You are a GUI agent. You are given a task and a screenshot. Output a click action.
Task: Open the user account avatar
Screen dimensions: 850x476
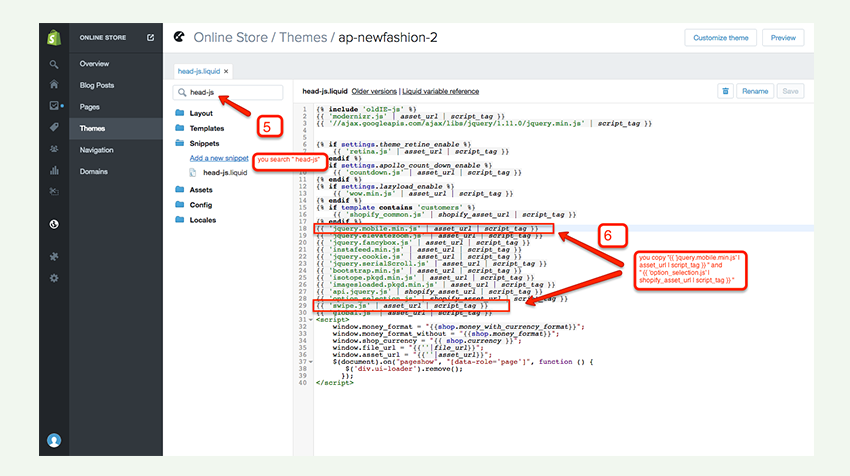[x=54, y=440]
